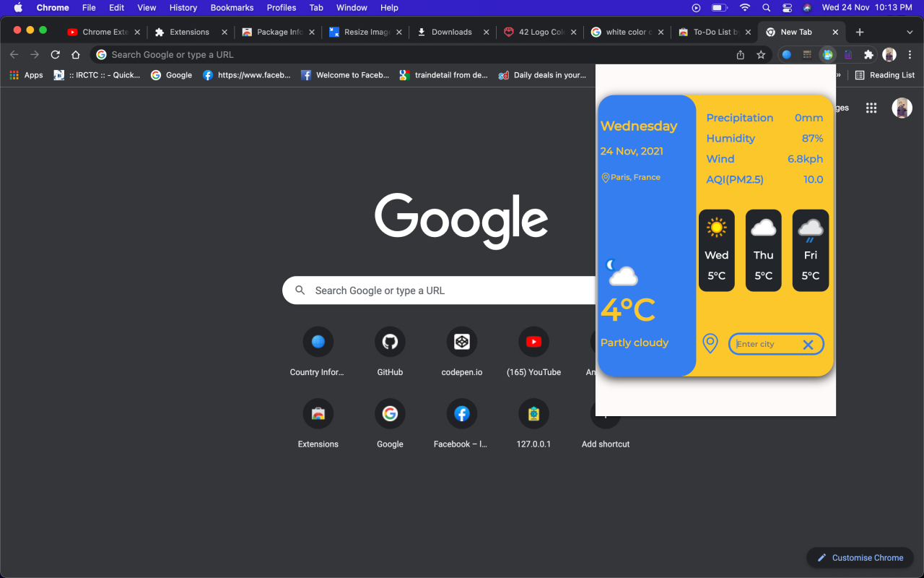This screenshot has width=924, height=578.
Task: Select the Fri forecast card
Action: [x=811, y=250]
